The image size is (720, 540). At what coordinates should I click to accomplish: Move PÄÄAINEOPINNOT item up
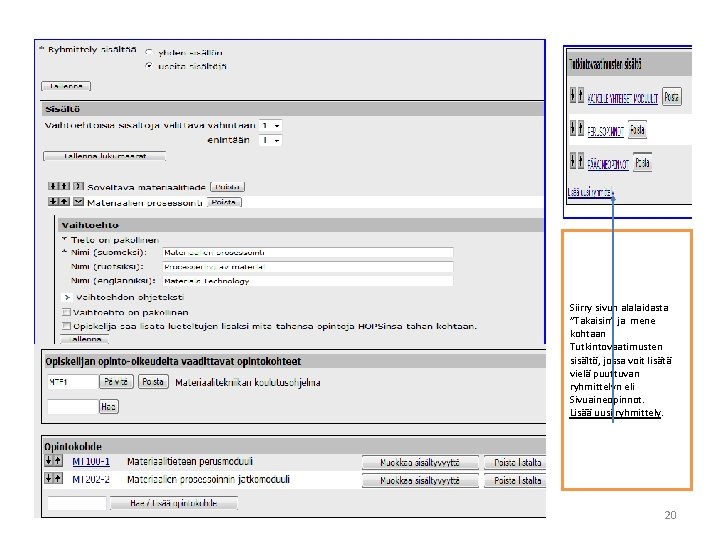pyautogui.click(x=581, y=161)
